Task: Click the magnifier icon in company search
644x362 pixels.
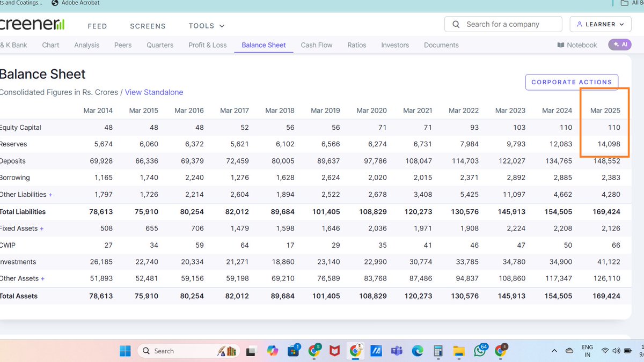Action: point(456,24)
